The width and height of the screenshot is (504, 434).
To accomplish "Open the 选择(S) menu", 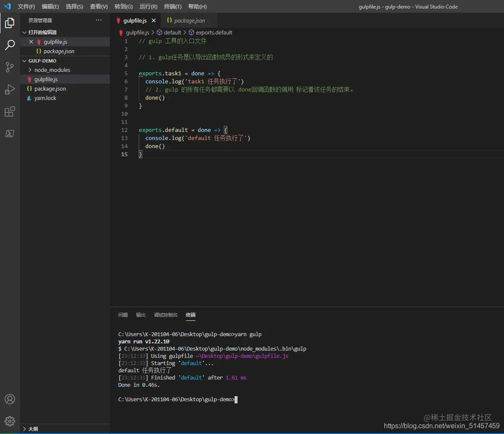I will [74, 6].
